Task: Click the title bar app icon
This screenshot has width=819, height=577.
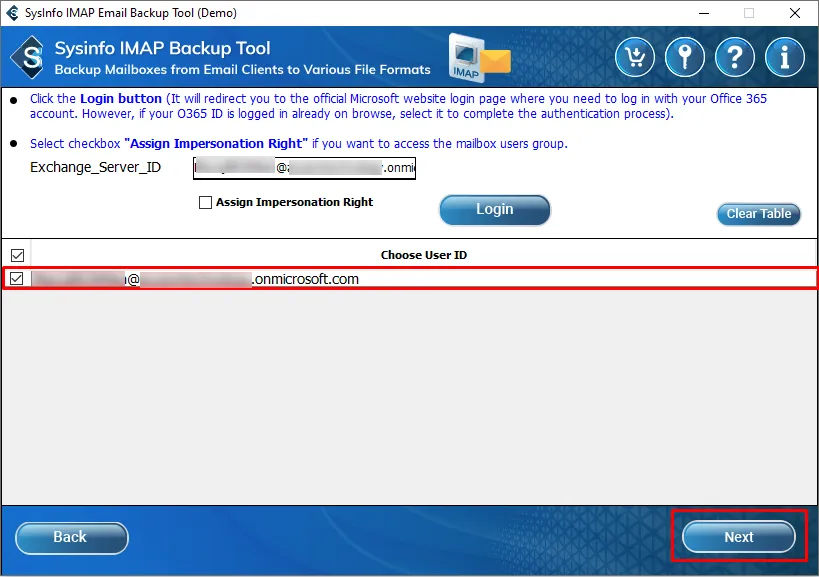Action: point(12,13)
